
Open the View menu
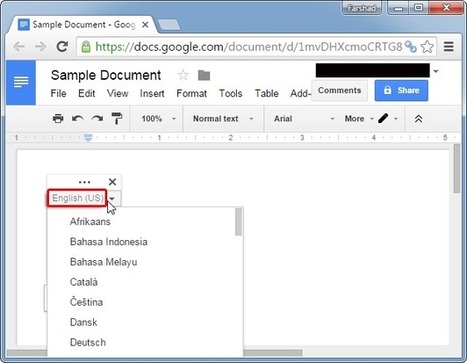click(117, 93)
